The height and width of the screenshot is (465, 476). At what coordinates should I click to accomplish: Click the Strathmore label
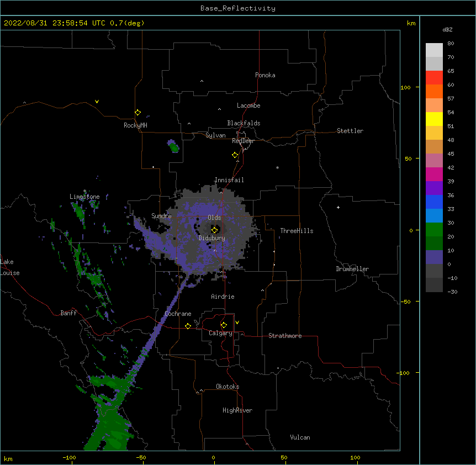coord(285,336)
